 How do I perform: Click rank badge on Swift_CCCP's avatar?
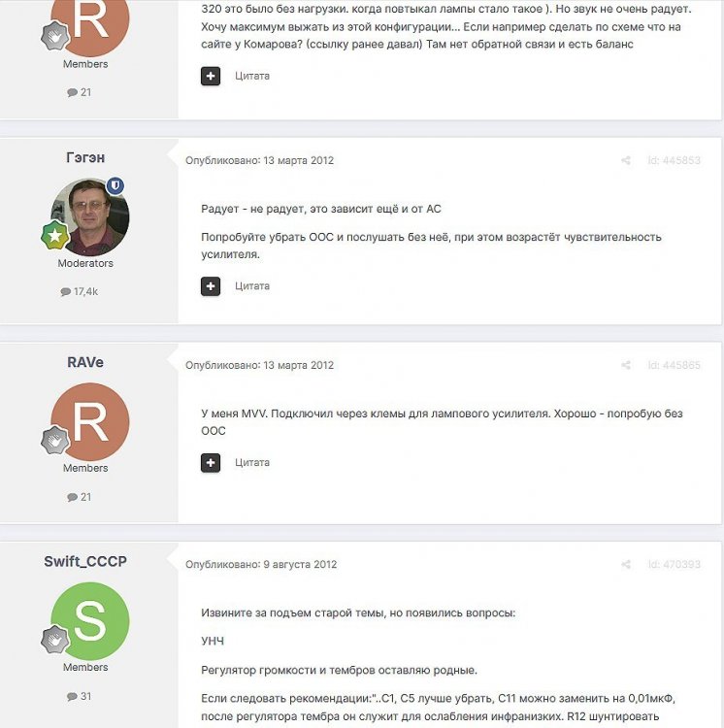coord(54,640)
